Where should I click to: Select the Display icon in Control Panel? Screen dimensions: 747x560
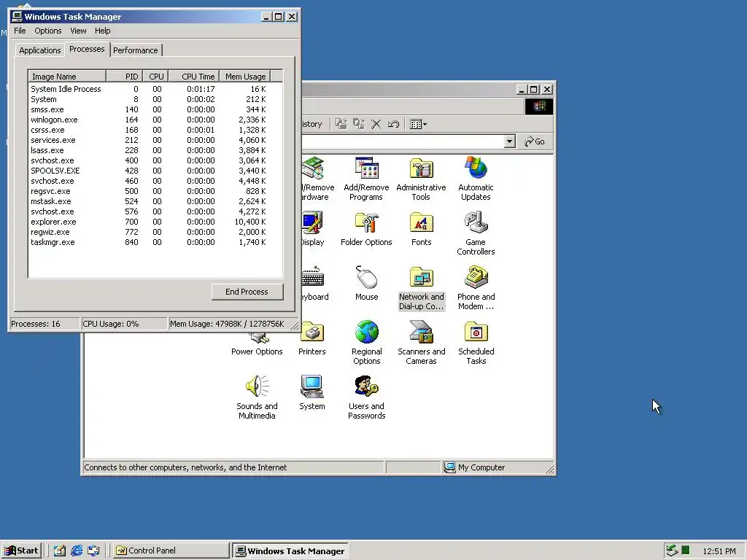click(312, 228)
